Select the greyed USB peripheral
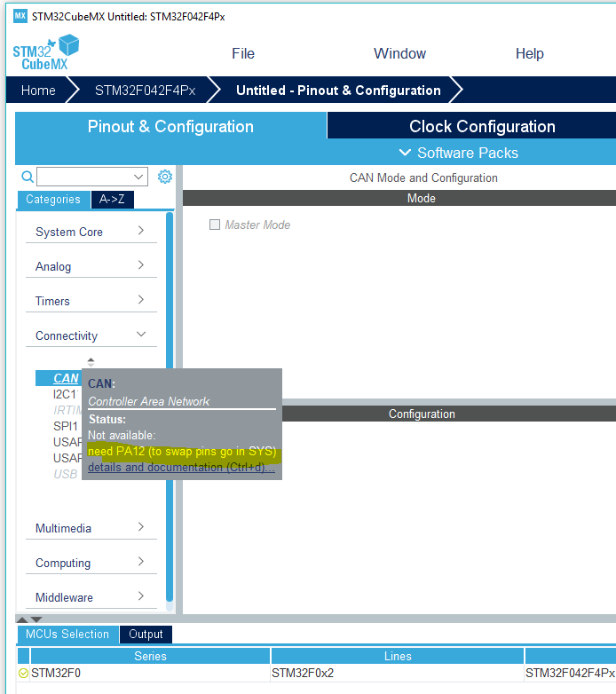Viewport: 616px width, 694px height. coord(66,474)
